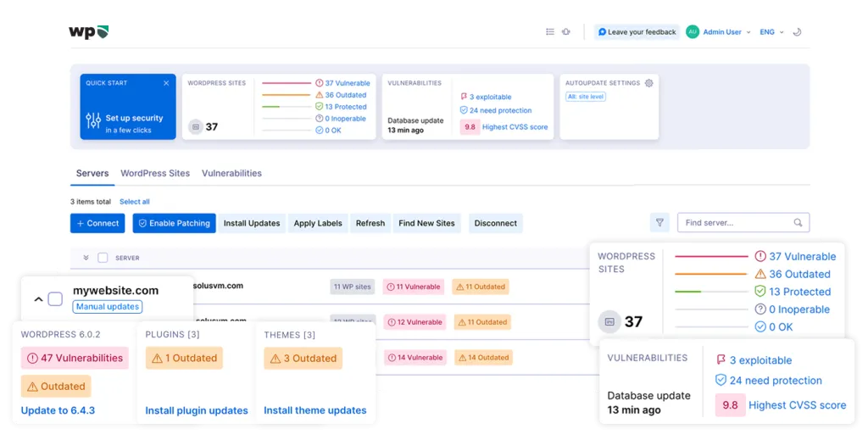Click Update to 6.4.3 link
Viewport: 868px width, 440px height.
(x=58, y=410)
